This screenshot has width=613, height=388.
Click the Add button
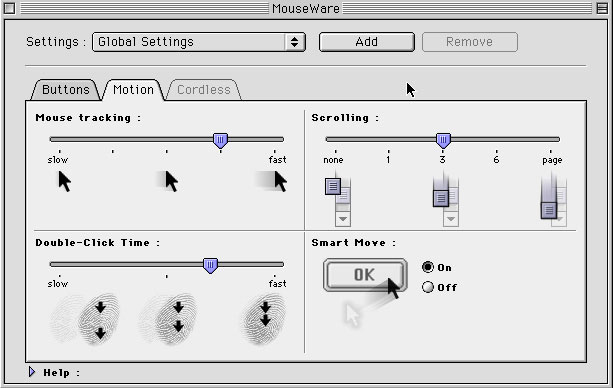[367, 42]
